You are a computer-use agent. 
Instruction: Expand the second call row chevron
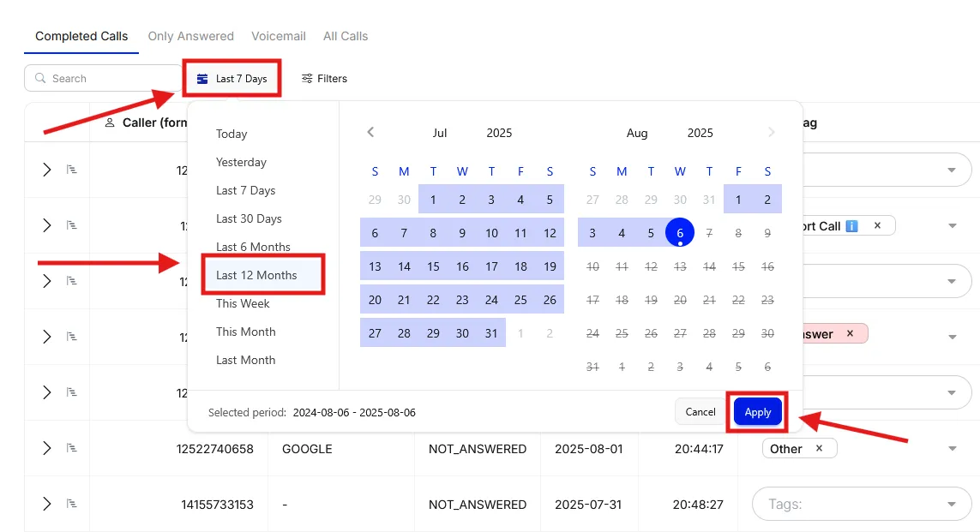pos(46,225)
